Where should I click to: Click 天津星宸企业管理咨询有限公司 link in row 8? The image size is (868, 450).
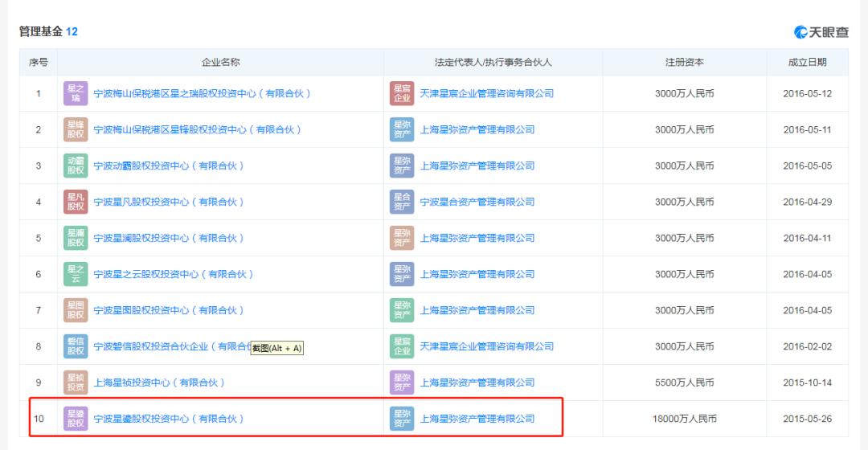point(486,346)
